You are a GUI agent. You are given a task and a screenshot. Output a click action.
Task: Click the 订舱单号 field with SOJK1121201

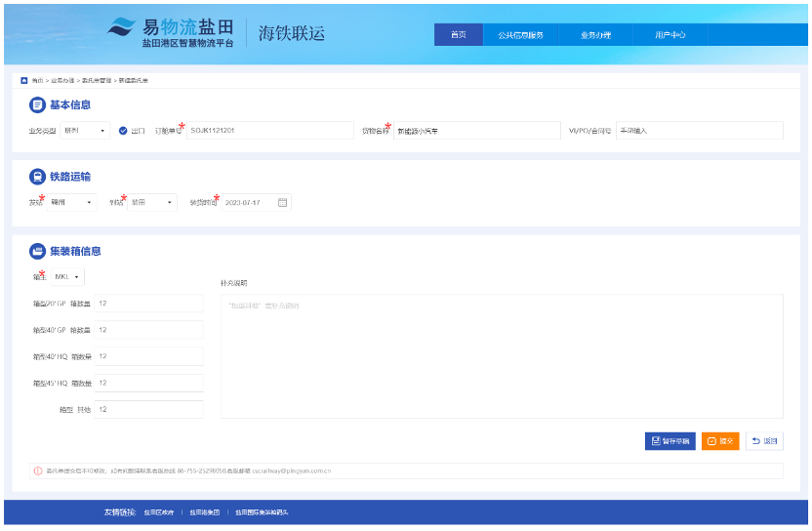(269, 131)
